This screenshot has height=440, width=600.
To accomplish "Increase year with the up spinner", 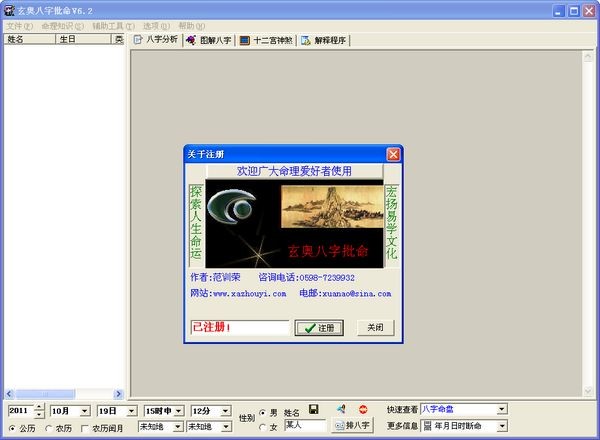I will (x=39, y=407).
